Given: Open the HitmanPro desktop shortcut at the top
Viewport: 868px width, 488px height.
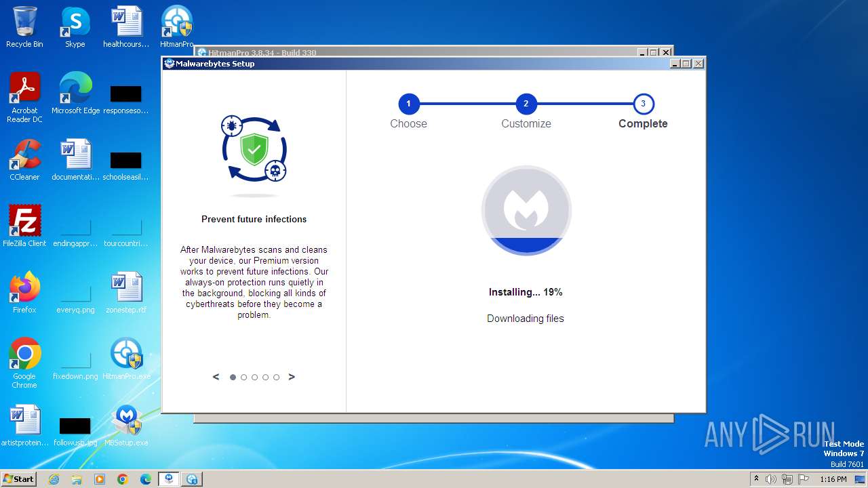Looking at the screenshot, I should 176,27.
